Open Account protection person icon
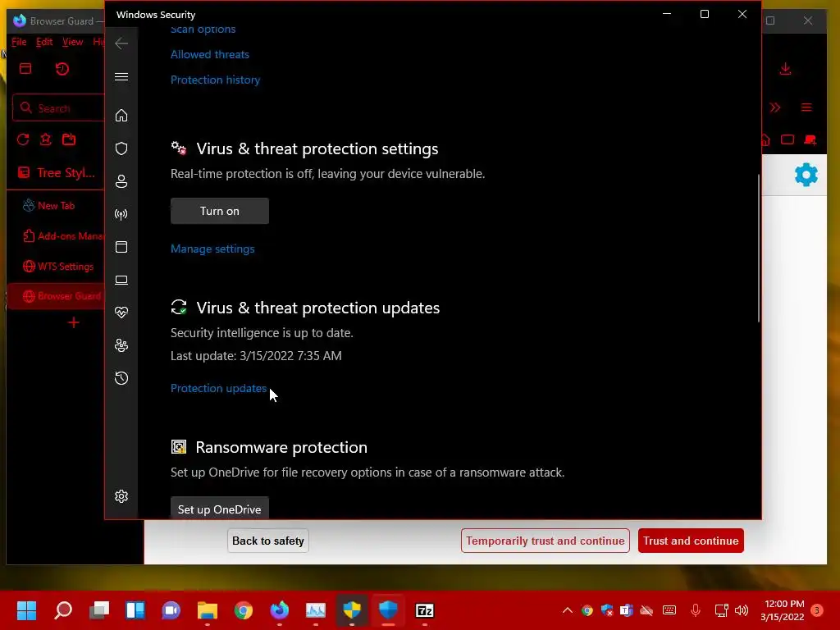Viewport: 840px width, 630px height. point(121,181)
